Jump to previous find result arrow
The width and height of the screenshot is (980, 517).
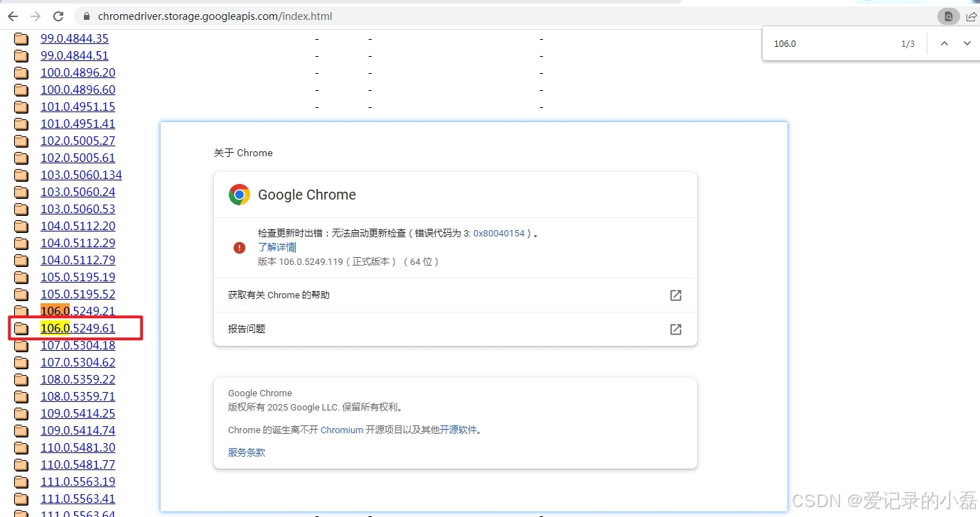tap(944, 43)
